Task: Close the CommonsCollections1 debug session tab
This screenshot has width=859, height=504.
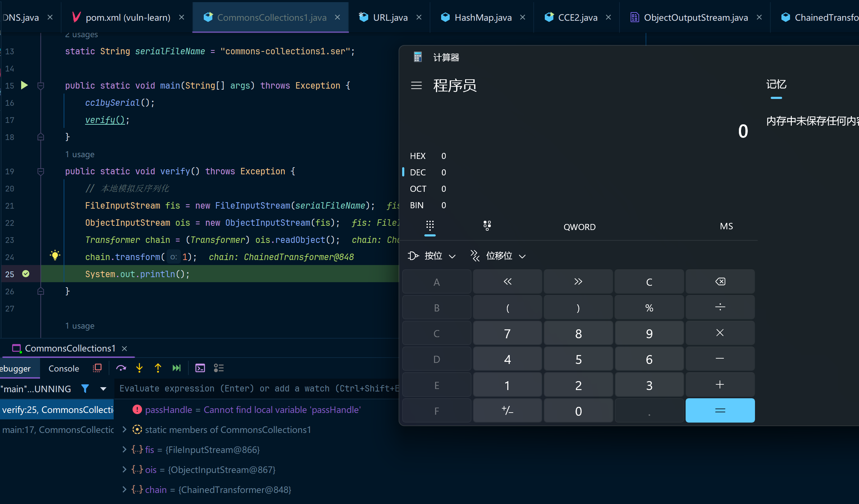Action: pyautogui.click(x=124, y=348)
